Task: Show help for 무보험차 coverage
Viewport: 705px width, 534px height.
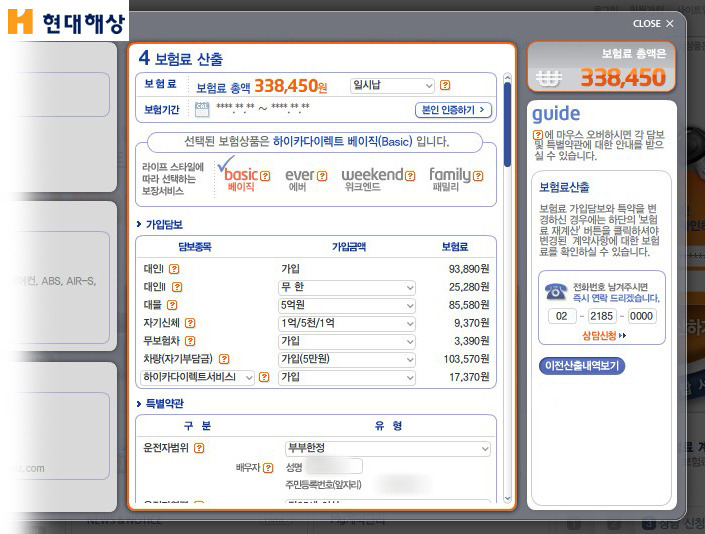Action: tap(190, 341)
